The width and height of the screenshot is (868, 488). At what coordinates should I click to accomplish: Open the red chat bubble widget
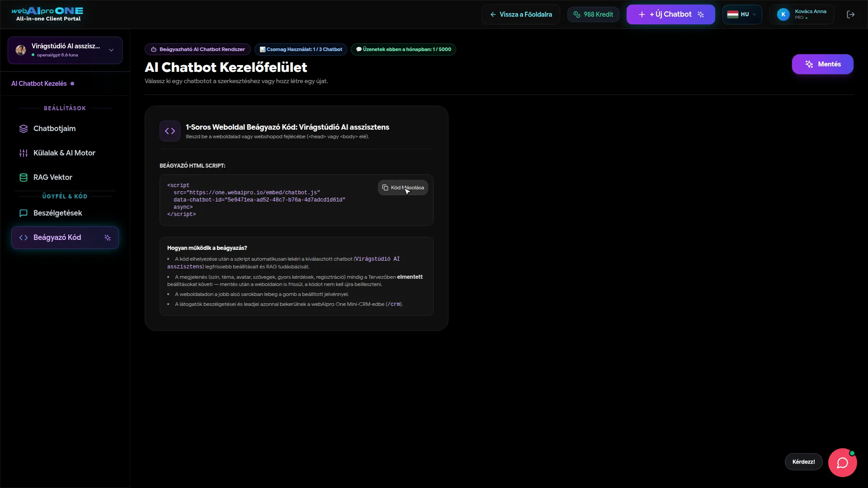point(842,463)
